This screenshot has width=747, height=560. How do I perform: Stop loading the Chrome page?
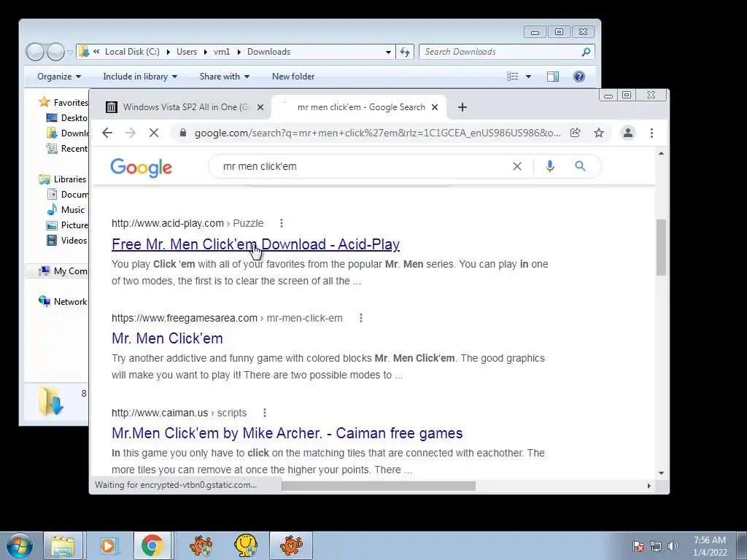[153, 133]
